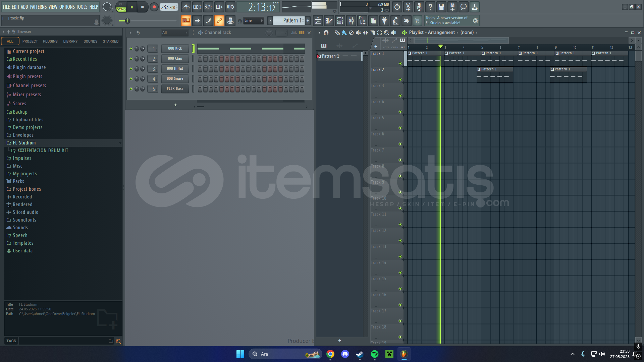Select the playlist select tool
Screen dimensions: 644x362
(379, 33)
